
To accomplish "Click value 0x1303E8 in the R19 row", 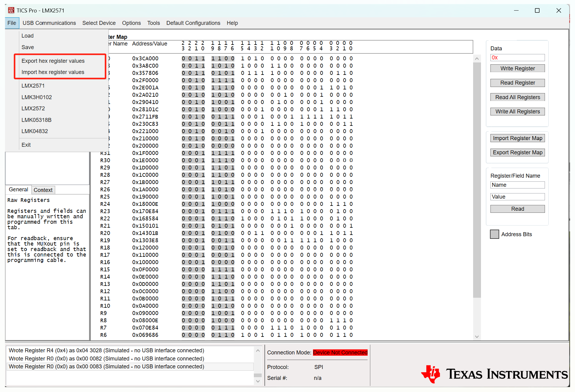I will coord(145,240).
